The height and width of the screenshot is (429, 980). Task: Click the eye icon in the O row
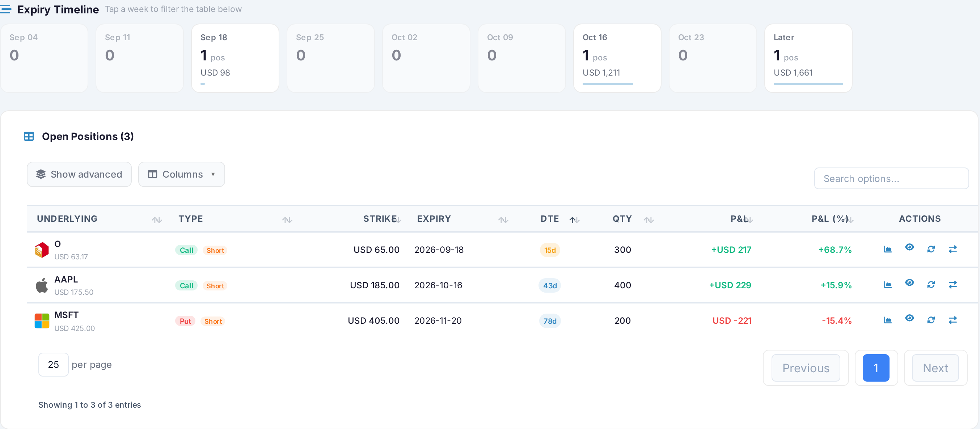coord(909,247)
